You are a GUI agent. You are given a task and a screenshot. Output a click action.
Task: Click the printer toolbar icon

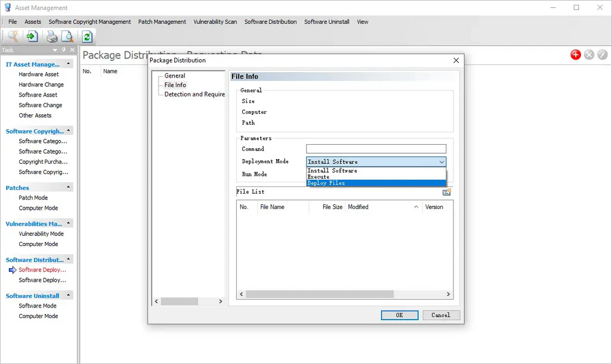point(51,36)
